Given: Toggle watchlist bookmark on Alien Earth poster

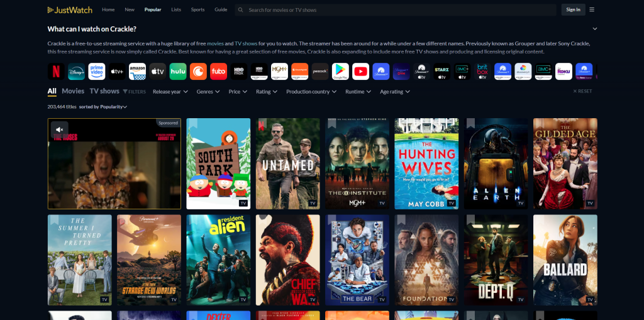Looking at the screenshot, I should tap(470, 124).
